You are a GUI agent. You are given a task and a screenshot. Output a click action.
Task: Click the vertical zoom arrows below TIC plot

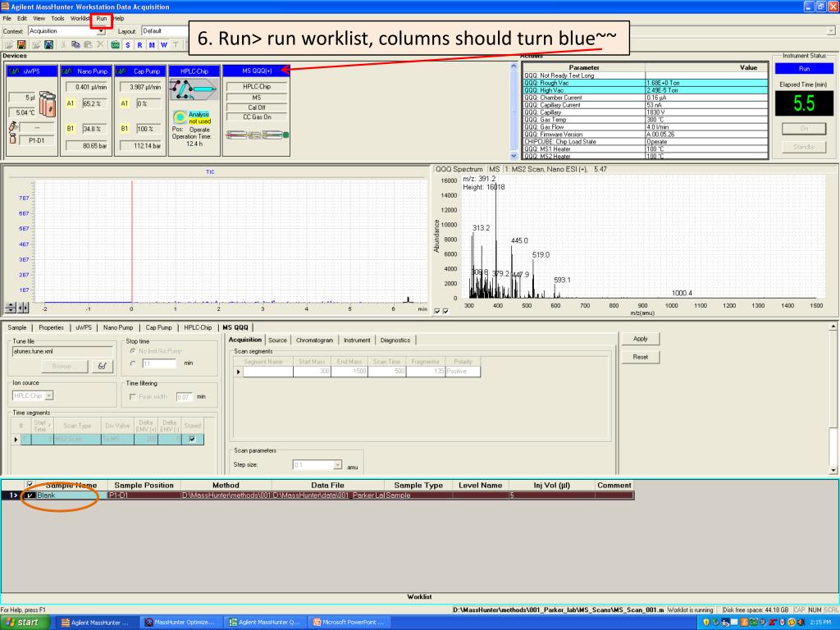click(x=11, y=308)
